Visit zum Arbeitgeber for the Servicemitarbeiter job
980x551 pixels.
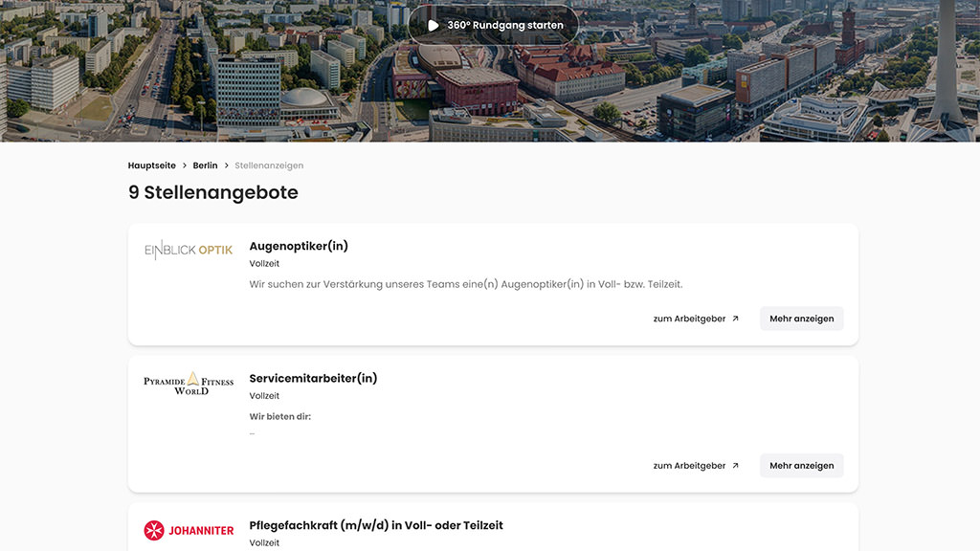click(x=689, y=466)
